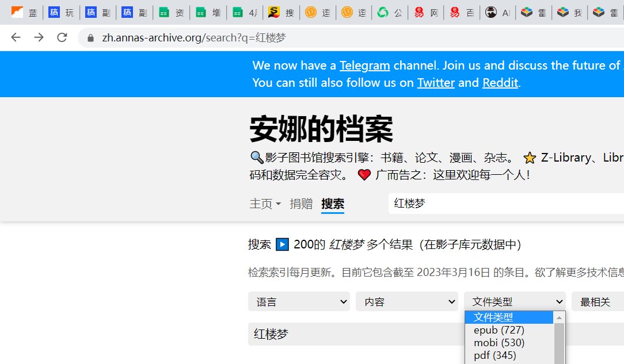
Task: Open the NetEase tab labeled 网
Action: click(x=426, y=13)
